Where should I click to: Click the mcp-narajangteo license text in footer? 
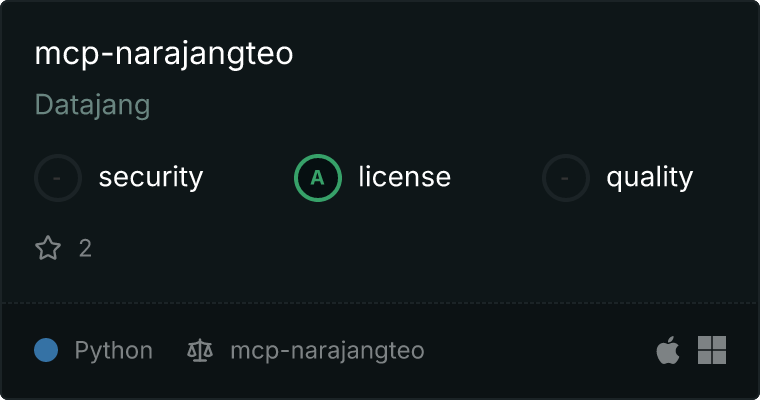click(327, 351)
